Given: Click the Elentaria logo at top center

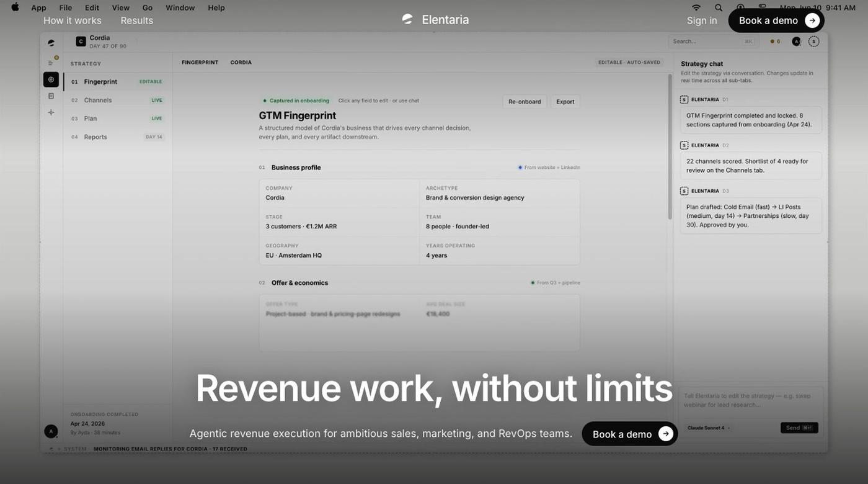Looking at the screenshot, I should pyautogui.click(x=435, y=19).
